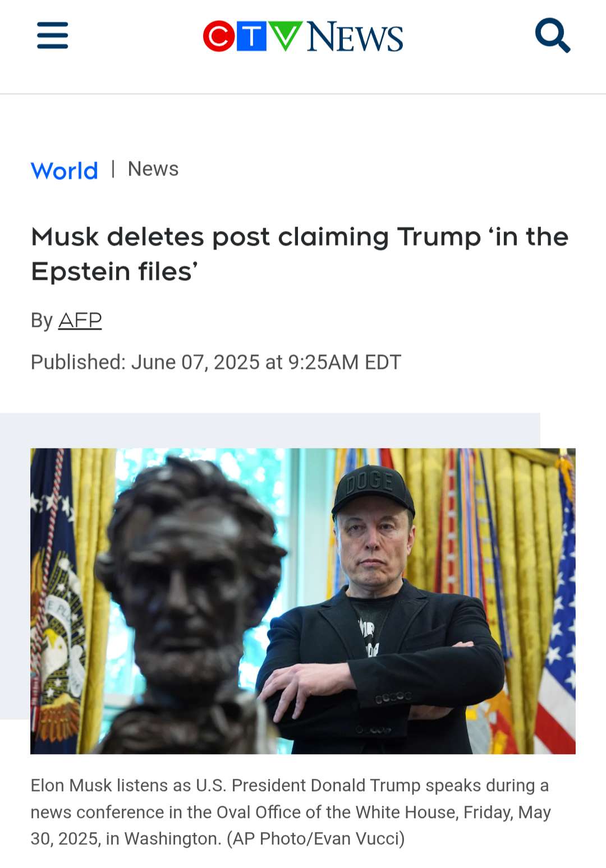Click the Published June 07, 2025 timestamp
Viewport: 606px width, 868px height.
click(x=216, y=362)
